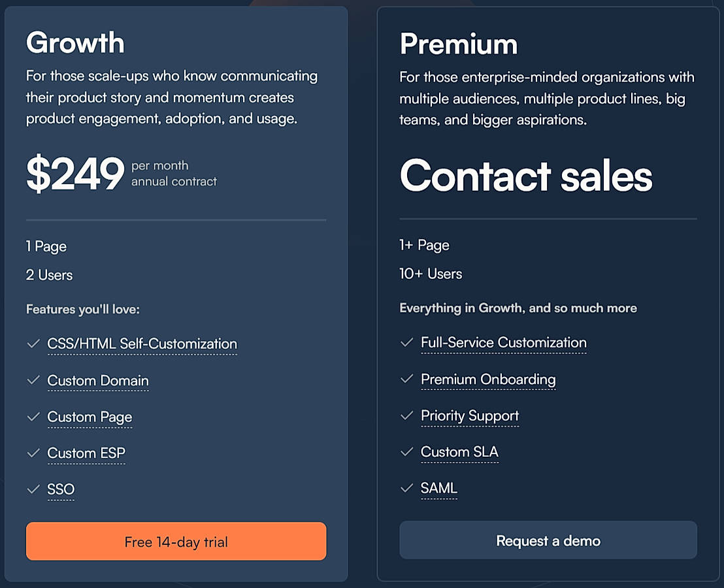Click the checkmark icon beside Custom Domain

point(33,380)
